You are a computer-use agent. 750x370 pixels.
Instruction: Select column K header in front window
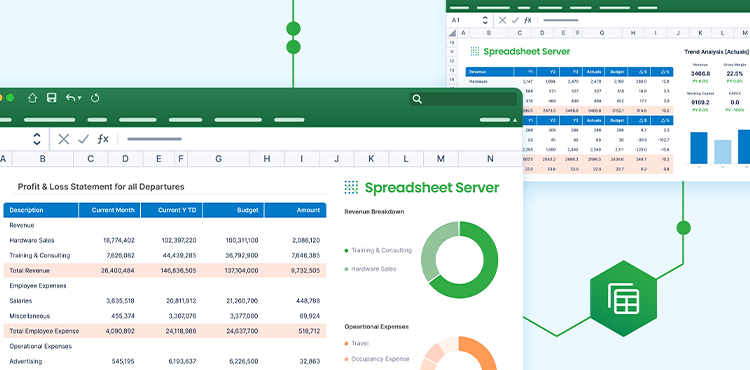(371, 159)
